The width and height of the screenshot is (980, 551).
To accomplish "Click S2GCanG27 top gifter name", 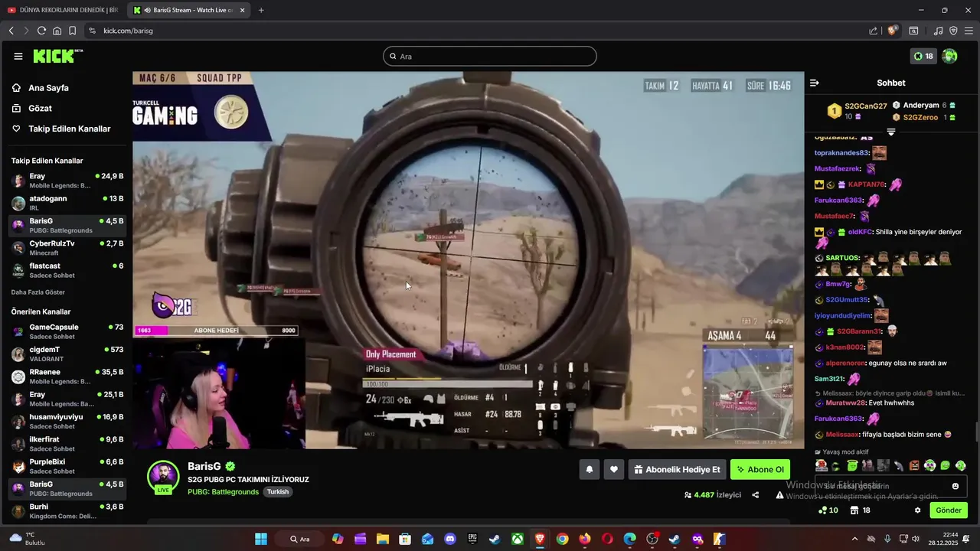I will 866,106.
